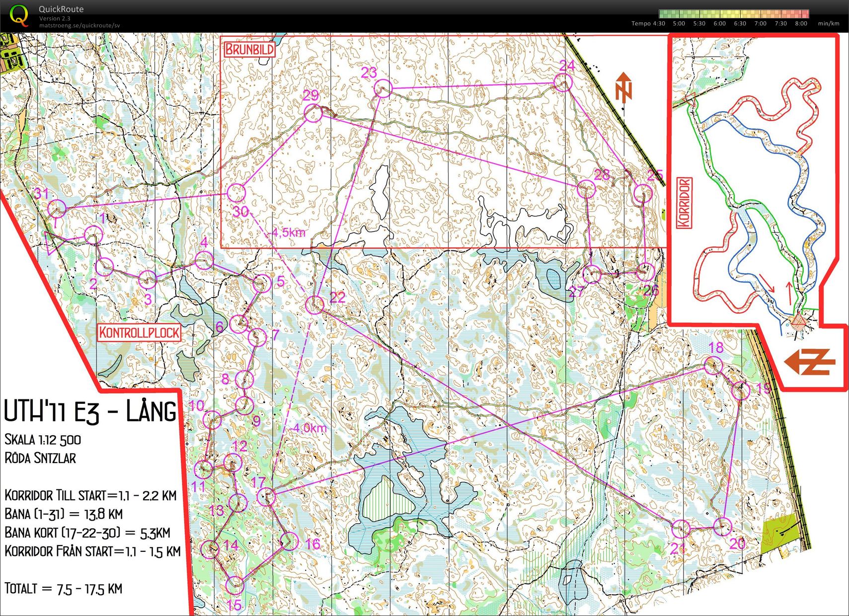
Task: Click control circle 26
Action: (645, 272)
